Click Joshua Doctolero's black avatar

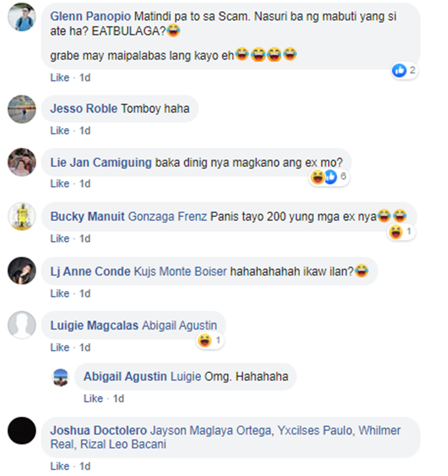coord(22,431)
